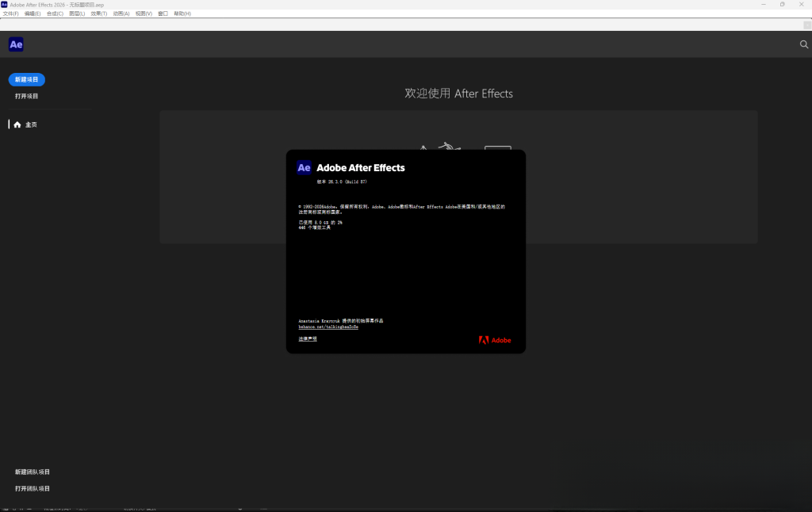This screenshot has height=512, width=812.
Task: Click the Ae logo in the header
Action: click(x=16, y=44)
